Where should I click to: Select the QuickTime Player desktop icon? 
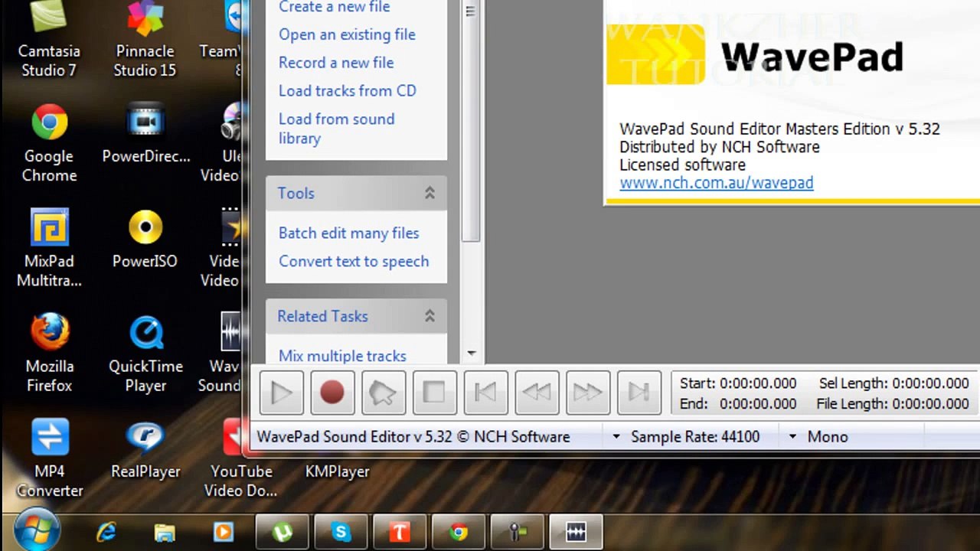tap(145, 353)
